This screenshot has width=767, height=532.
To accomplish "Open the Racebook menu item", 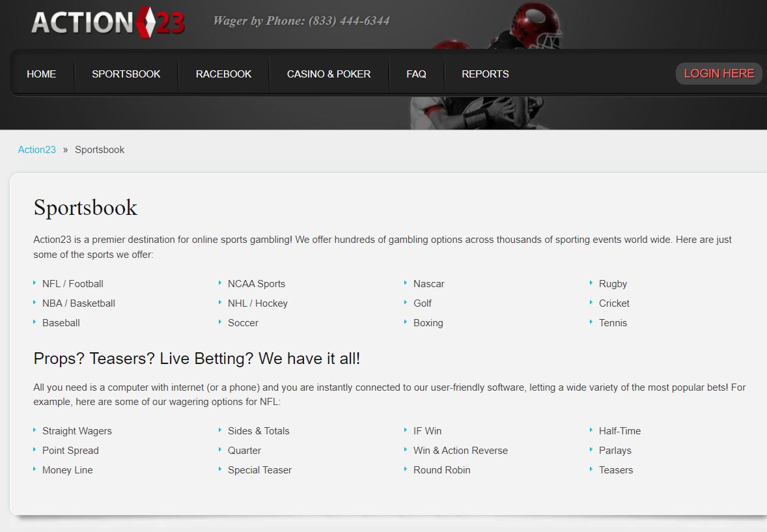I will click(223, 74).
